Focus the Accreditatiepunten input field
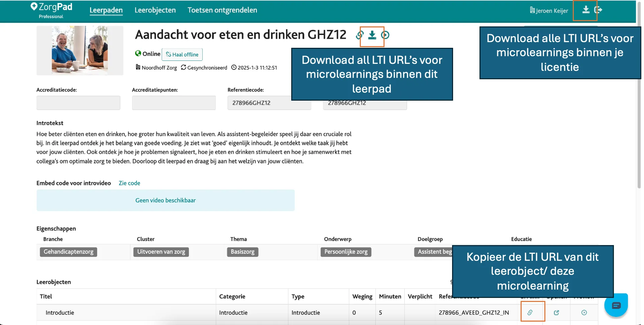The width and height of the screenshot is (644, 325). coord(174,103)
